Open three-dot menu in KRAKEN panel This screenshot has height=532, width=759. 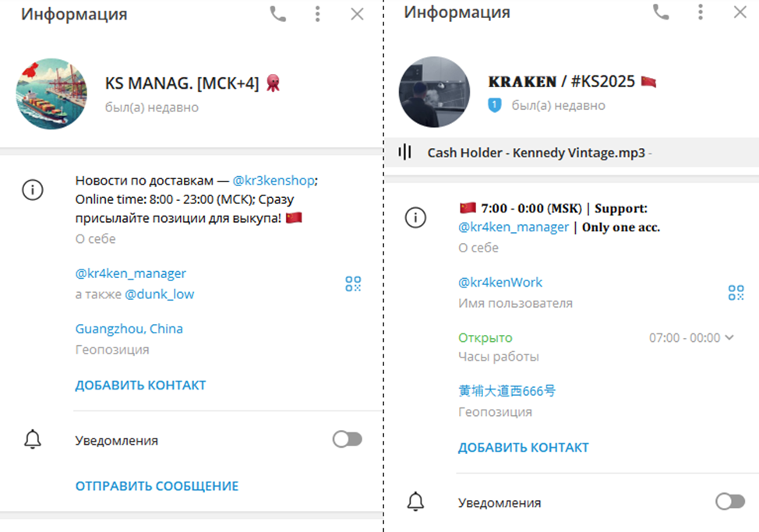coord(701,12)
